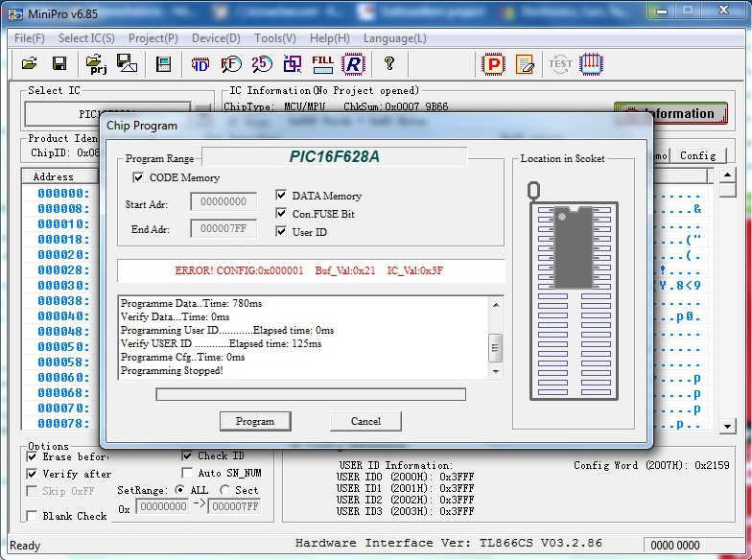
Task: Click the log scrollbar thumb
Action: tap(495, 349)
